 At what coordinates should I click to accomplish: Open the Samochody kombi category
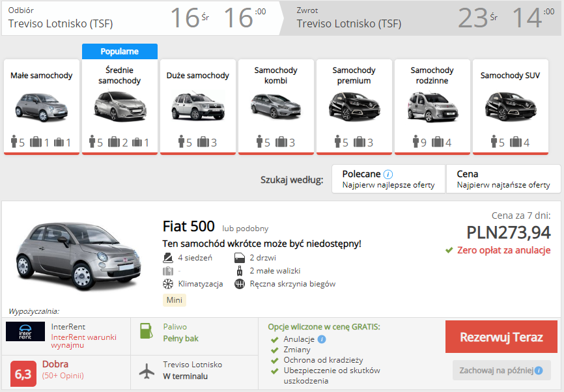coord(276,107)
